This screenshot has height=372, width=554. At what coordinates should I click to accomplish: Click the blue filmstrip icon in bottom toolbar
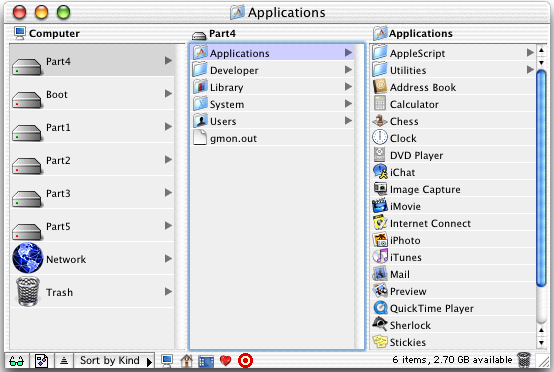206,361
